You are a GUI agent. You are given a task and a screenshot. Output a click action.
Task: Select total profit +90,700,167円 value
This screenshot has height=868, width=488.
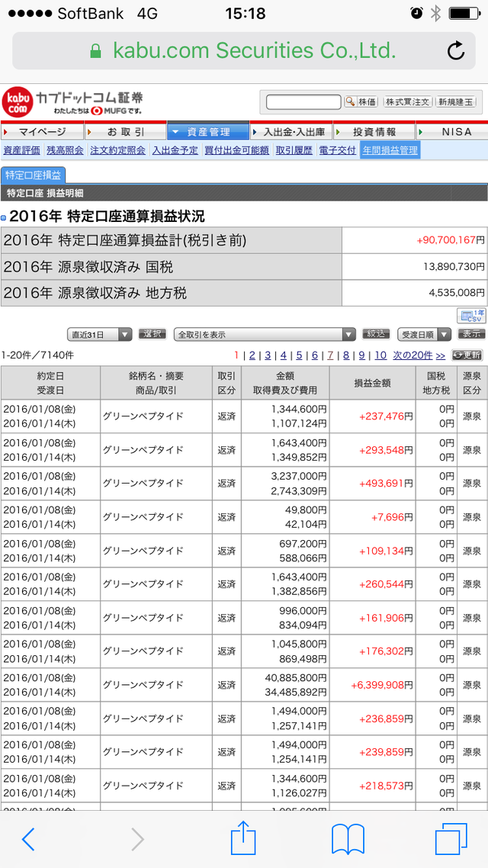pos(451,240)
